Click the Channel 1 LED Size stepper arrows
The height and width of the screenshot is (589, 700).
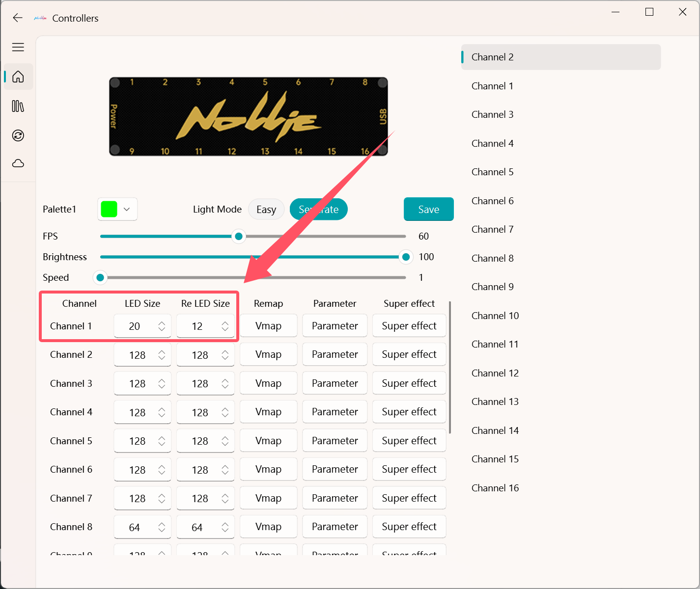(162, 326)
